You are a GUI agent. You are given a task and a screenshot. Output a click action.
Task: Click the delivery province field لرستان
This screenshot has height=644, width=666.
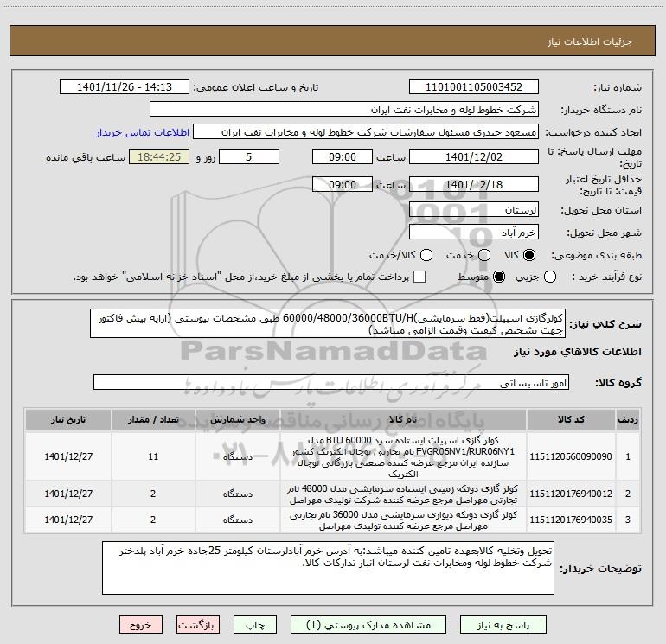(x=474, y=209)
